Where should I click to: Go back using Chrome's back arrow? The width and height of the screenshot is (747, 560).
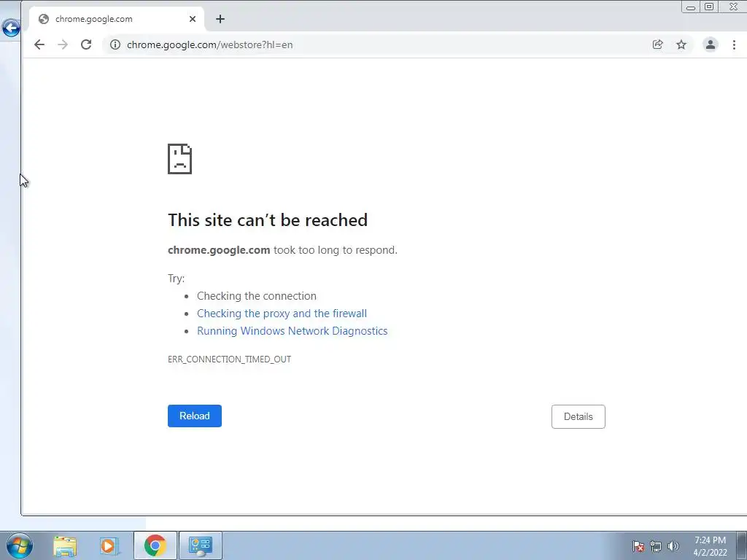click(39, 44)
